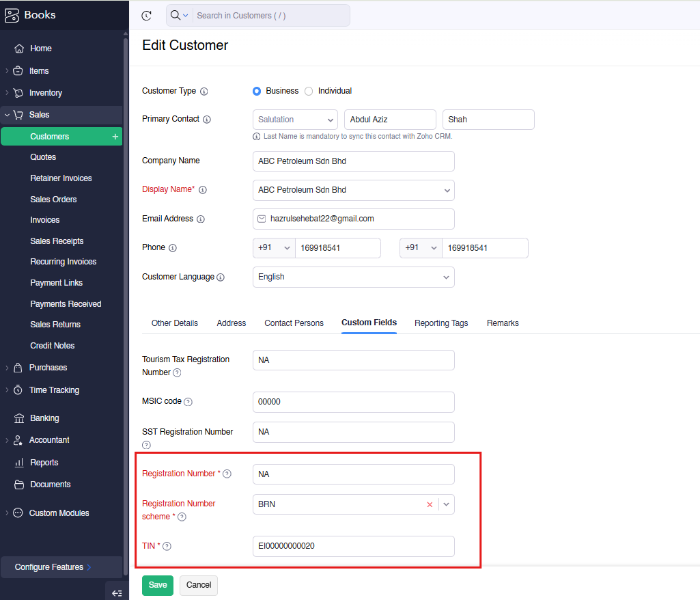Click the Cancel button
Screen dimensions: 700x600
(x=199, y=585)
